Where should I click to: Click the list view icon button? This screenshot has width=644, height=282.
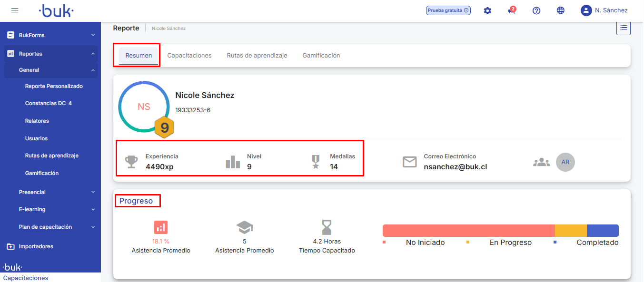point(623,28)
